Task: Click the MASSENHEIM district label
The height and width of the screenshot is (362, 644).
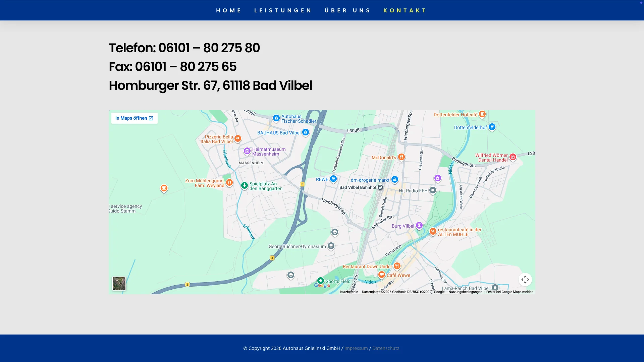Action: 251,163
